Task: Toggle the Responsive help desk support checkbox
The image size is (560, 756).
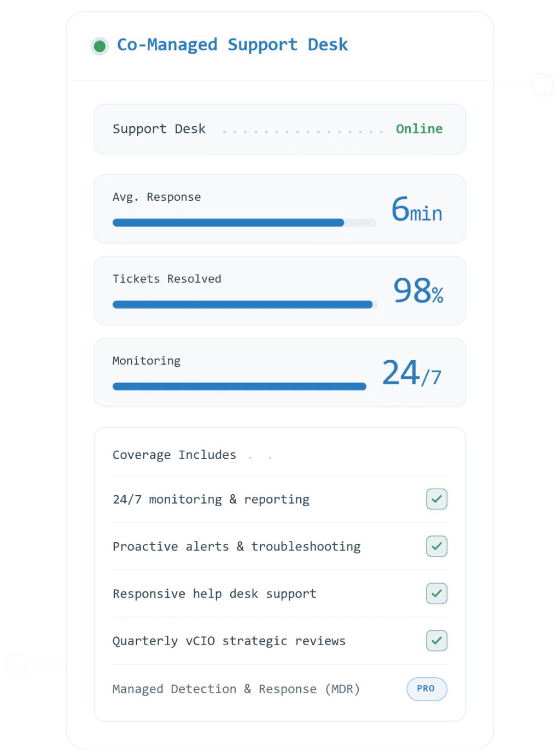Action: click(437, 594)
